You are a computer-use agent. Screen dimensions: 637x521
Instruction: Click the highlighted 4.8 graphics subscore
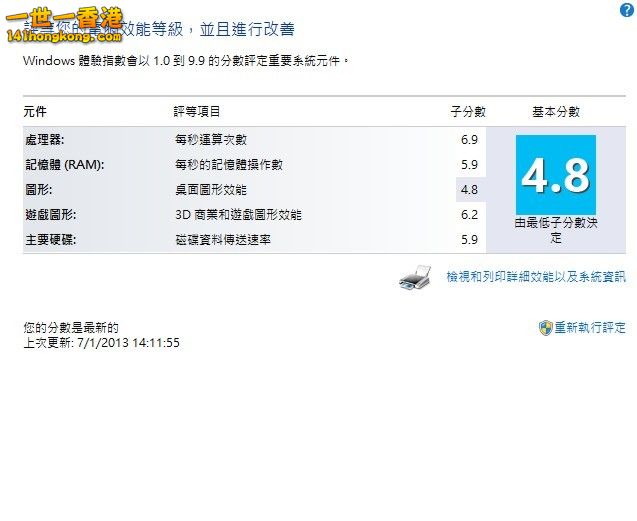point(469,190)
